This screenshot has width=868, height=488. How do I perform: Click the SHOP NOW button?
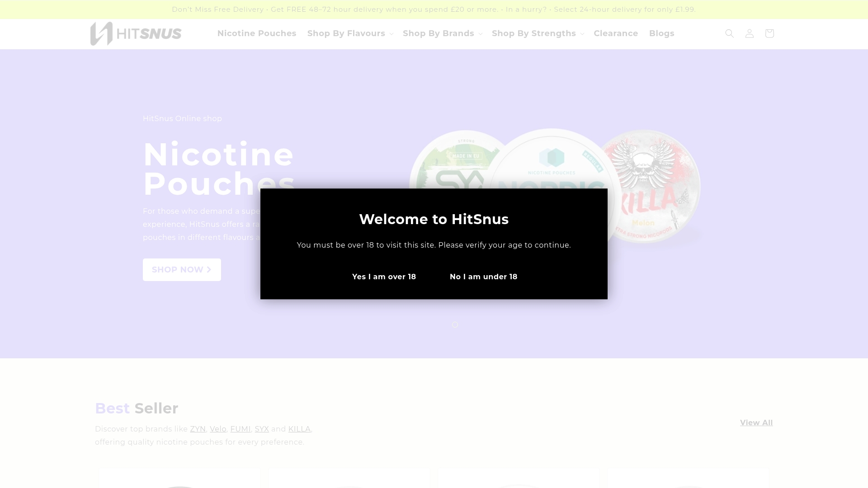coord(182,269)
